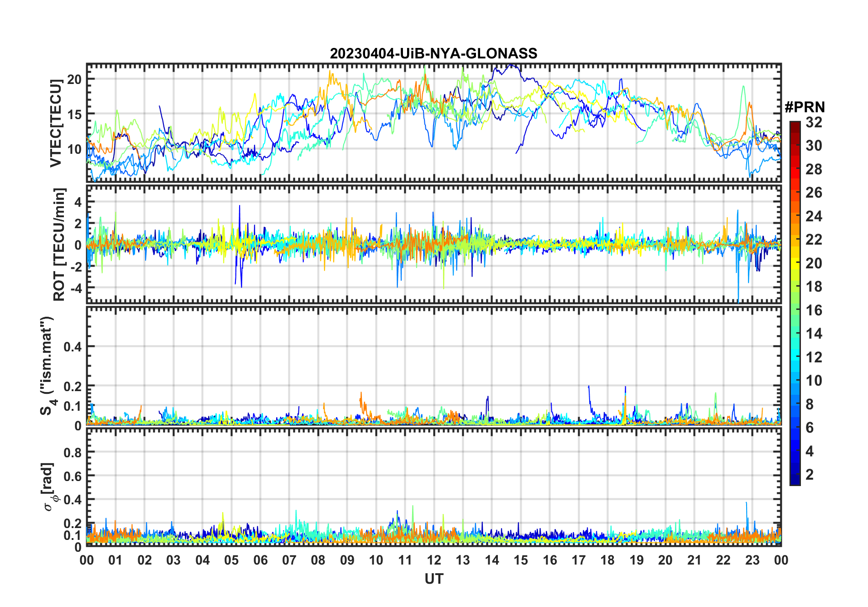This screenshot has width=868, height=607.
Task: Click x-axis hour label 07
Action: (x=289, y=560)
